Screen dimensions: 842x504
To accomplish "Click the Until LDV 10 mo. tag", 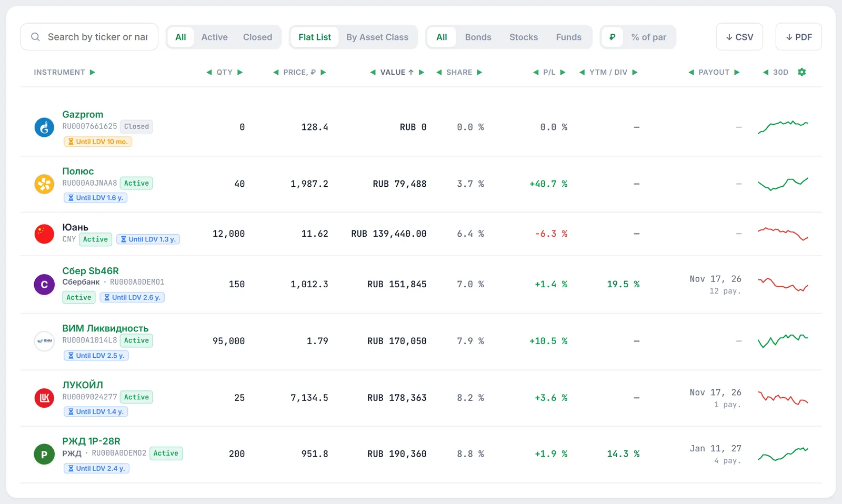I will click(x=98, y=142).
